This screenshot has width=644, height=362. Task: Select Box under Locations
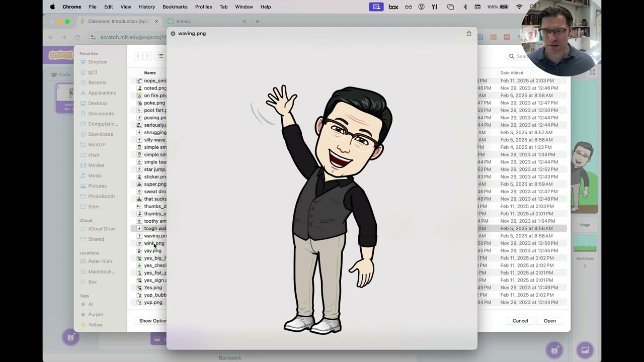[92, 282]
